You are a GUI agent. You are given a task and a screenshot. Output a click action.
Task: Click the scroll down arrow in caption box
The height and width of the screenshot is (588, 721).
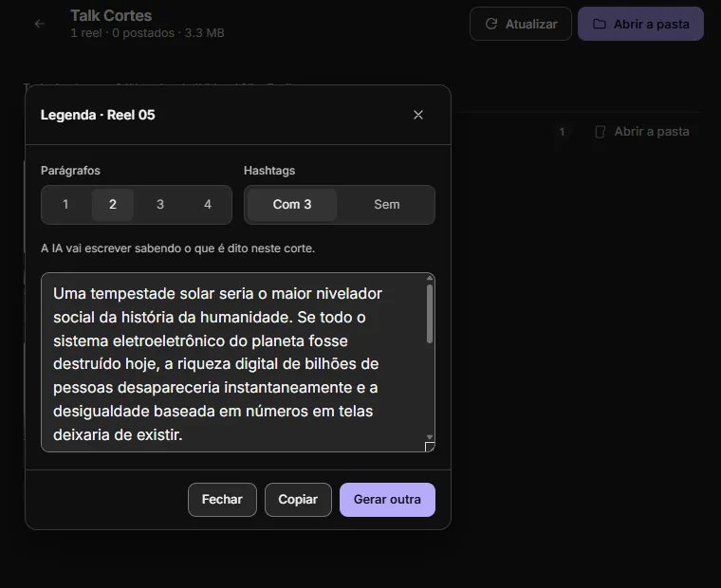pos(430,437)
